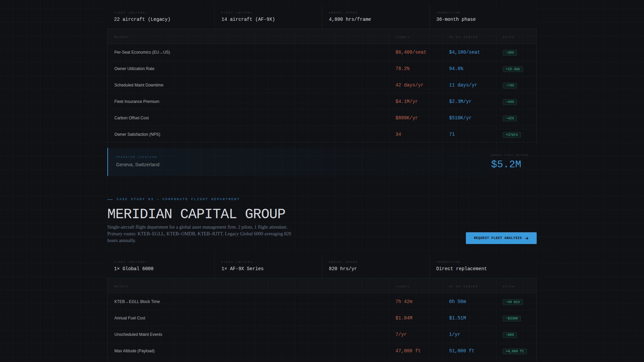The image size is (644, 362).
Task: Select the $5.2M annual fleet savings figure
Action: point(506,164)
